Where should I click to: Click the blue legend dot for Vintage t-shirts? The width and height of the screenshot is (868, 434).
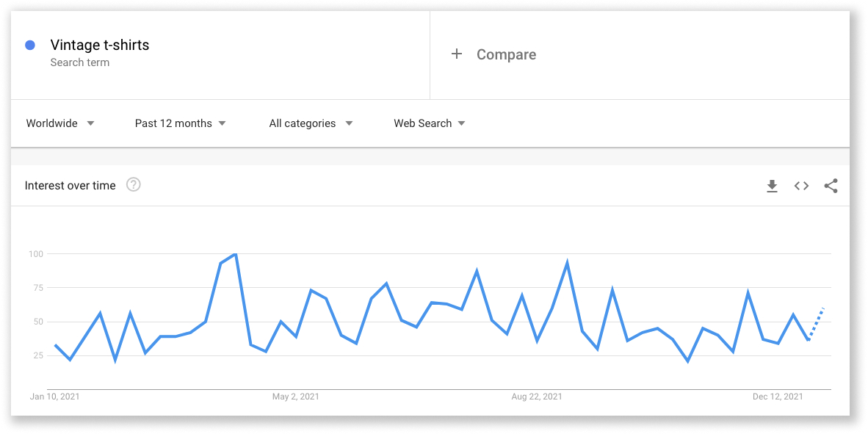[29, 46]
